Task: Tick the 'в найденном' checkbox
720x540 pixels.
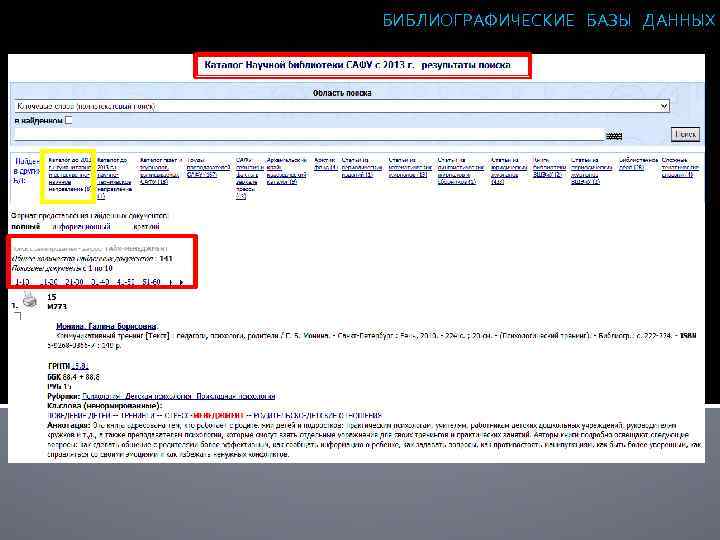Action: tap(69, 120)
